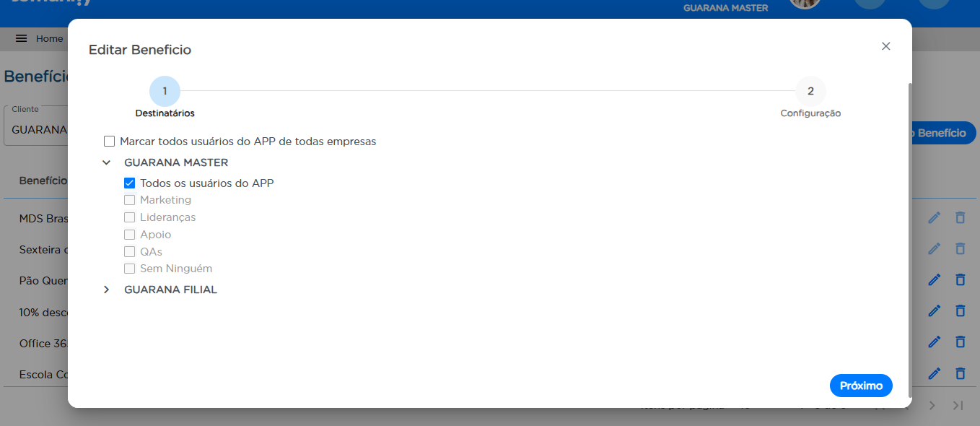Click the trash icon for 10% desc row
Viewport: 980px width, 426px height.
click(960, 311)
